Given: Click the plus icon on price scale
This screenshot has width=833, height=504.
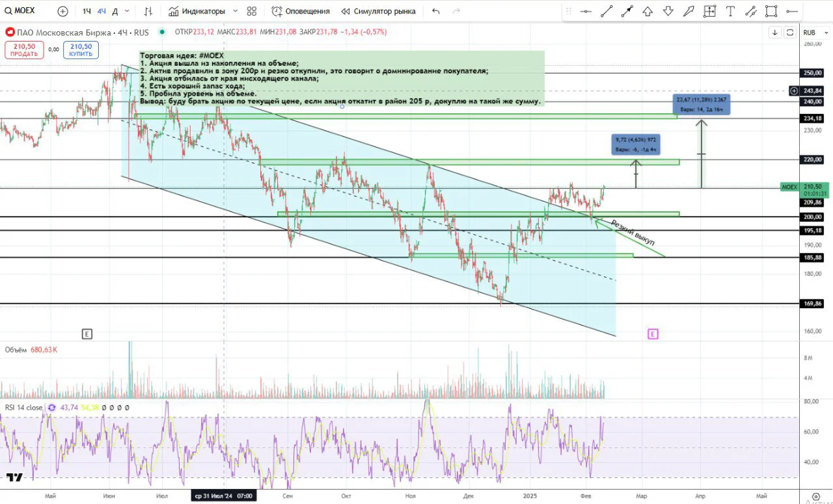Looking at the screenshot, I should point(793,91).
